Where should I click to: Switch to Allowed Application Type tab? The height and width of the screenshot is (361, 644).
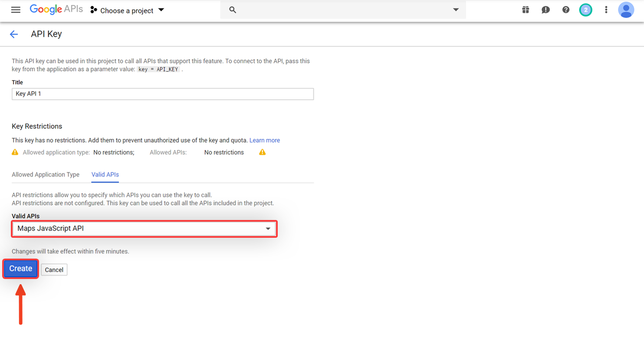46,174
